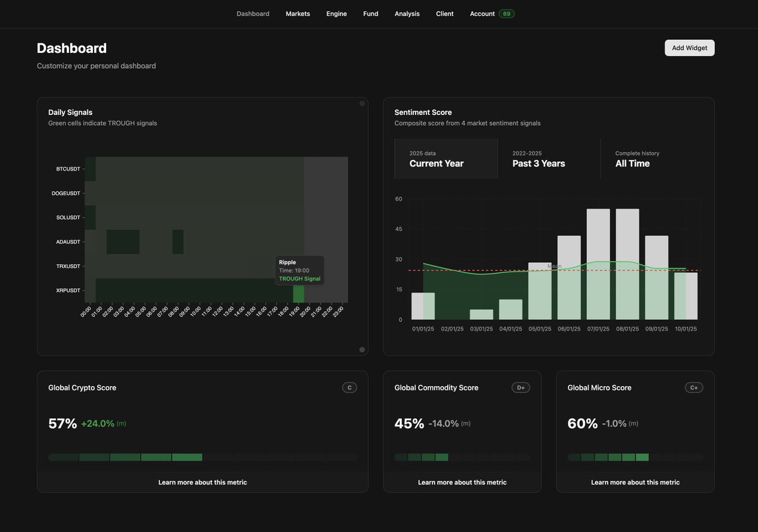Select the Past 3 Years time range
758x532 pixels.
[x=538, y=158]
